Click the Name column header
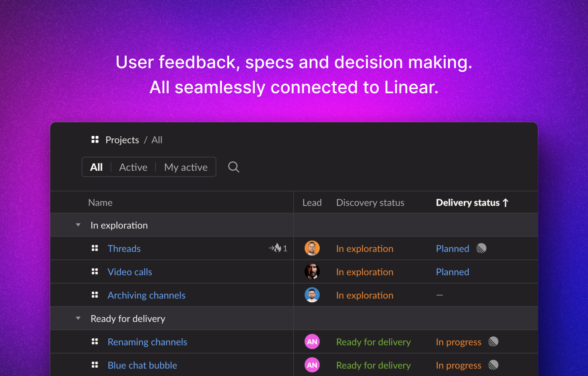 click(x=100, y=202)
